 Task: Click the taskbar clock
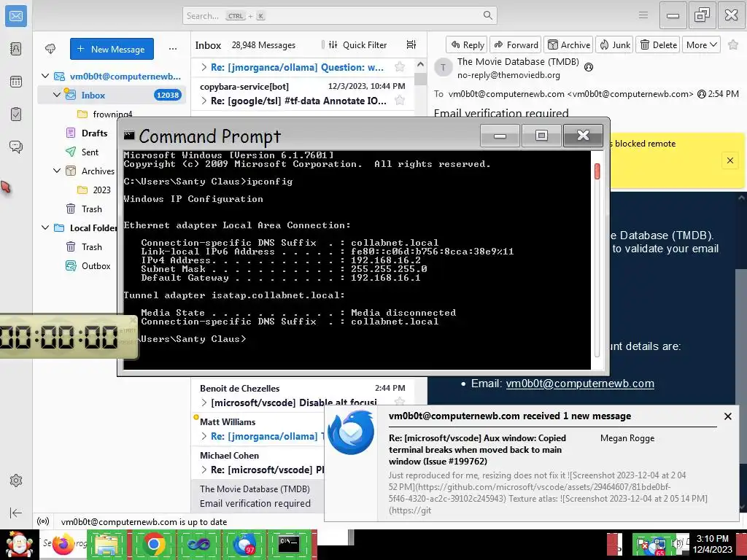(x=712, y=544)
